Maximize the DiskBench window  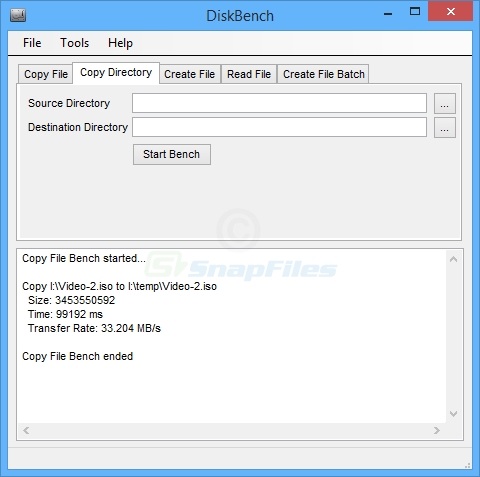coord(415,12)
